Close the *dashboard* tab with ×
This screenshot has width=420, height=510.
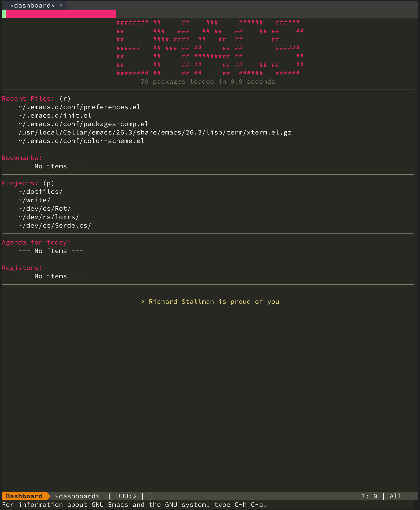61,6
